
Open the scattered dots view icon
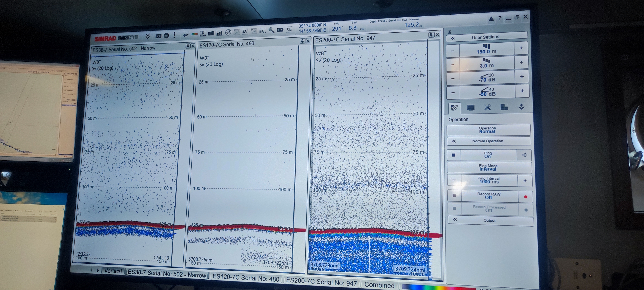245,32
